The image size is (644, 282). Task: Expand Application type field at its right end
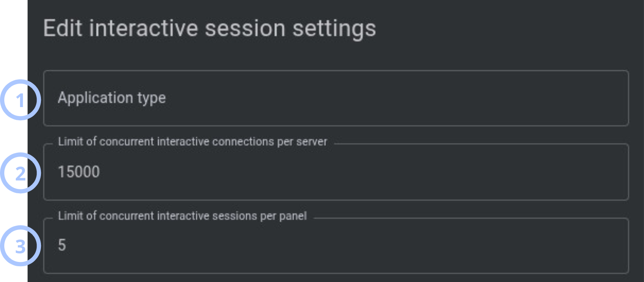(x=614, y=98)
